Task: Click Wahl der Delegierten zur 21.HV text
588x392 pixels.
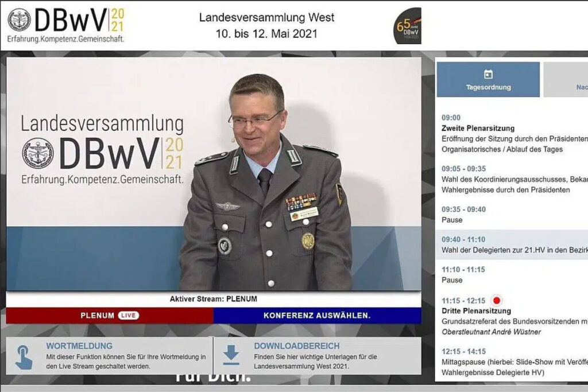Action: pos(514,250)
